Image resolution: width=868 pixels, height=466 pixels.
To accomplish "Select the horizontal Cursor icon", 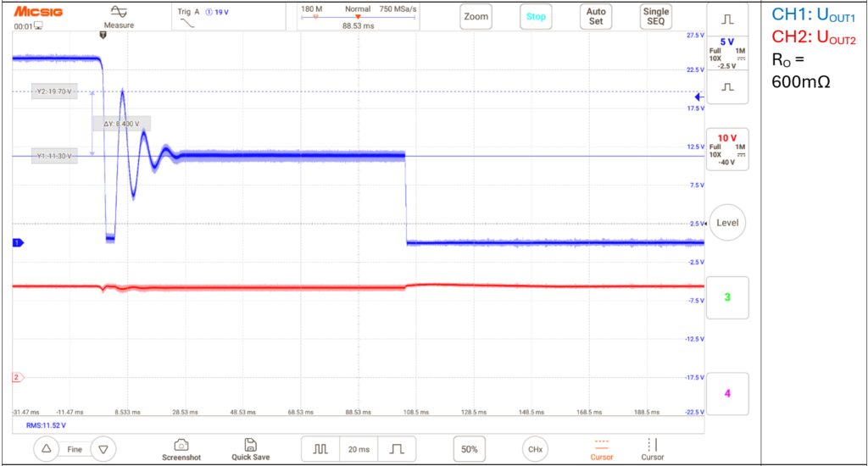I will [601, 445].
